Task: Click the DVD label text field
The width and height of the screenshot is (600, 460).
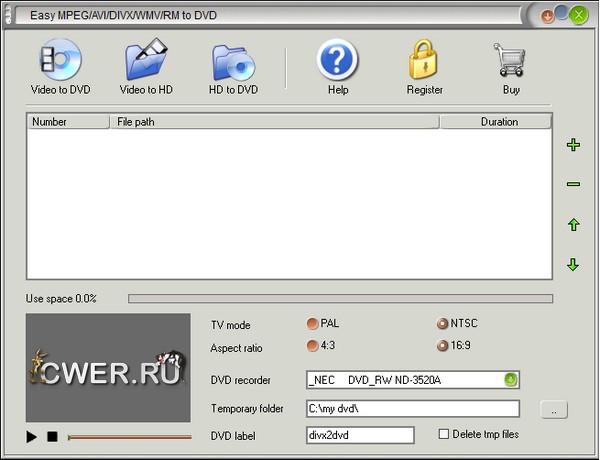Action: click(x=360, y=435)
